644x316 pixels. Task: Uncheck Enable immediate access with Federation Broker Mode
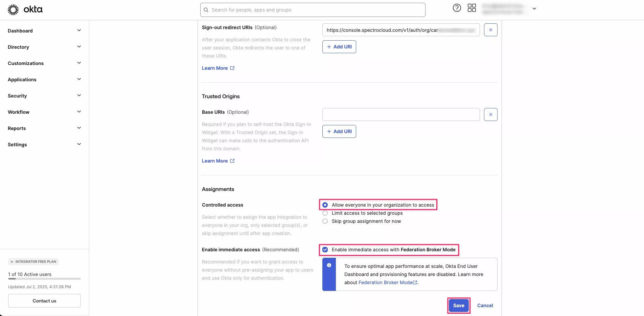(325, 250)
